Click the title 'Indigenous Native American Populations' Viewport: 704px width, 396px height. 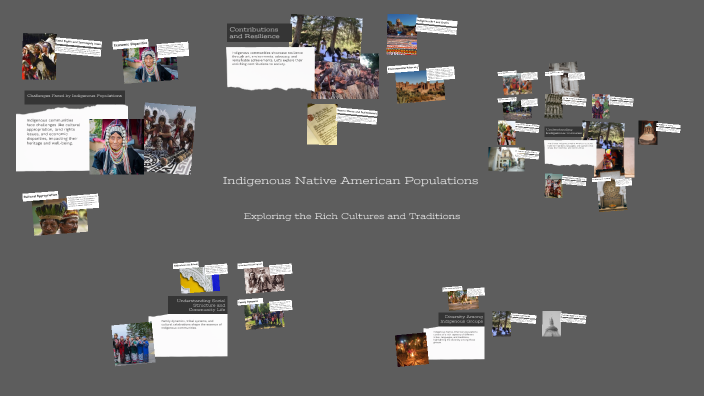coord(350,180)
